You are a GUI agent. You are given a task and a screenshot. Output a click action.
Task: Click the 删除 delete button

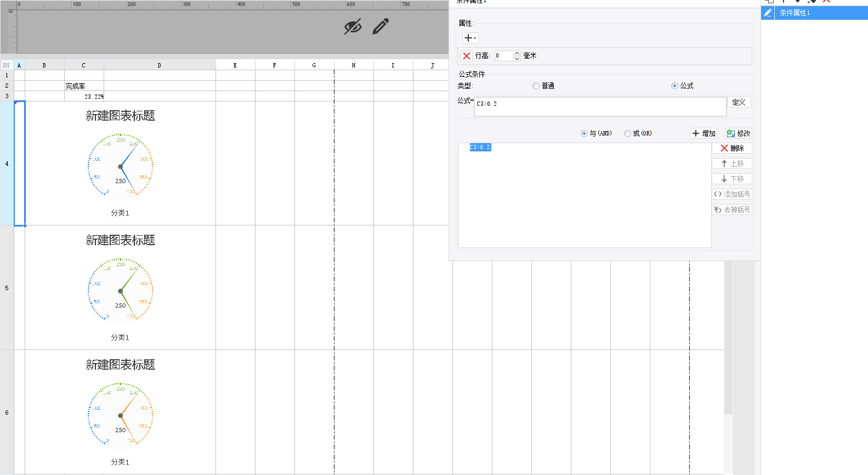click(x=732, y=148)
